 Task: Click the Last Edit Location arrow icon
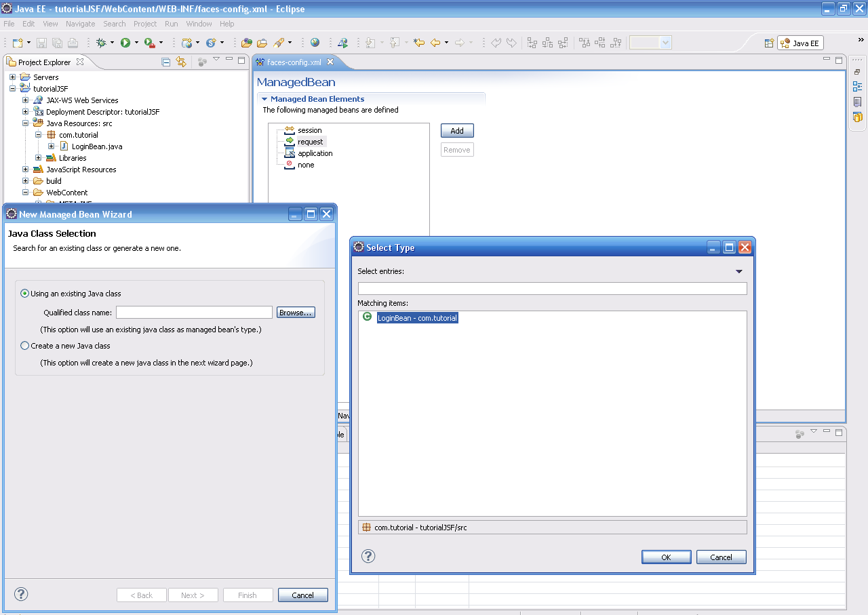(419, 43)
